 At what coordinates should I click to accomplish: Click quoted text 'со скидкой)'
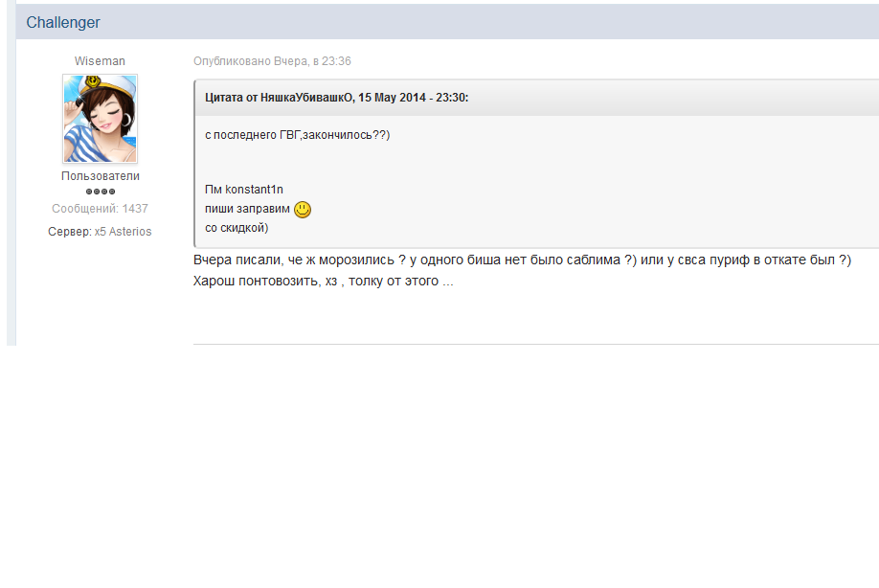(237, 228)
